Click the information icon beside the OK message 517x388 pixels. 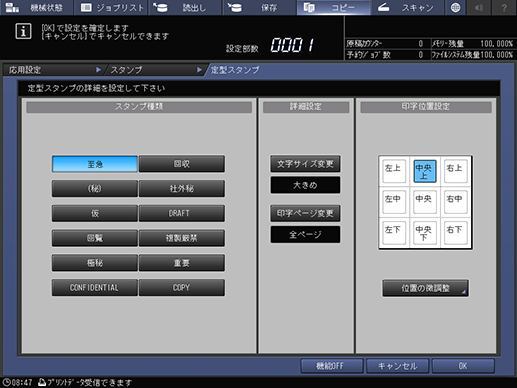(x=23, y=31)
